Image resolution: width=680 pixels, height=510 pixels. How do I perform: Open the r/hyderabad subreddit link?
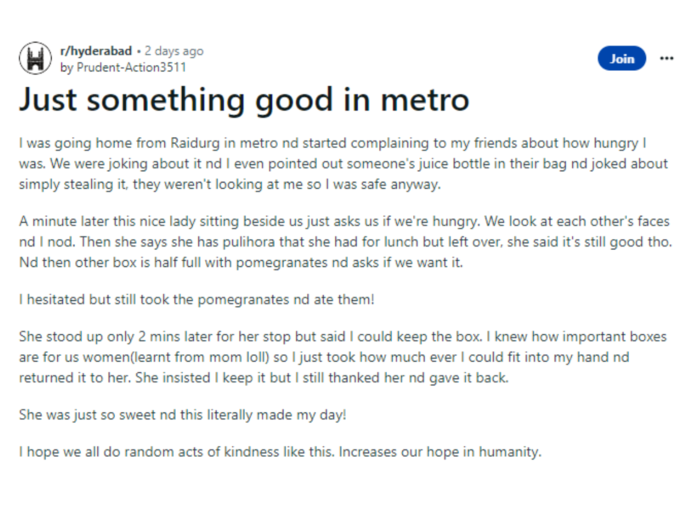coord(96,51)
